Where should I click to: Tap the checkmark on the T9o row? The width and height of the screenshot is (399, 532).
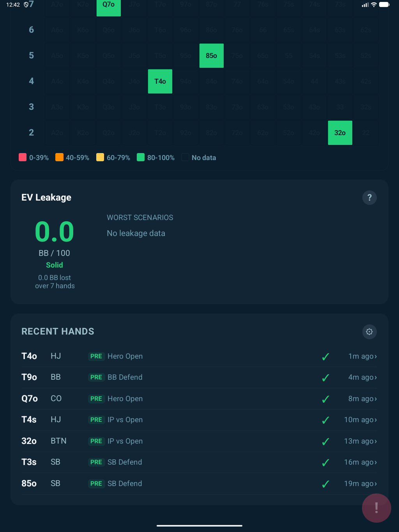(326, 377)
